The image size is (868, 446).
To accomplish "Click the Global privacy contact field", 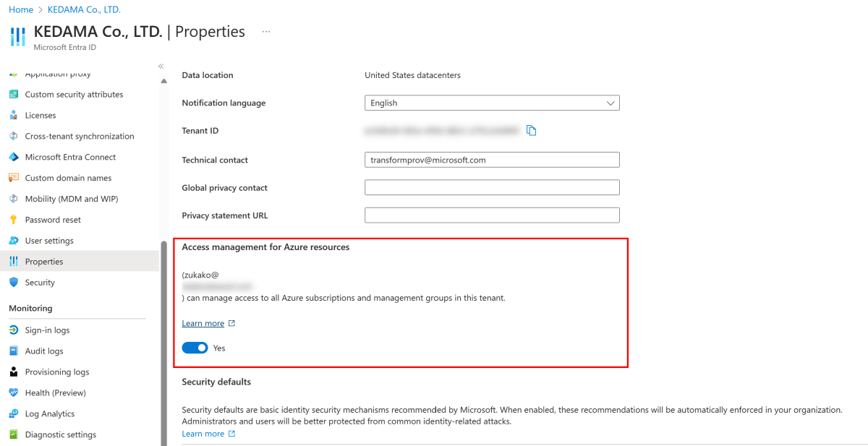I will coord(492,188).
